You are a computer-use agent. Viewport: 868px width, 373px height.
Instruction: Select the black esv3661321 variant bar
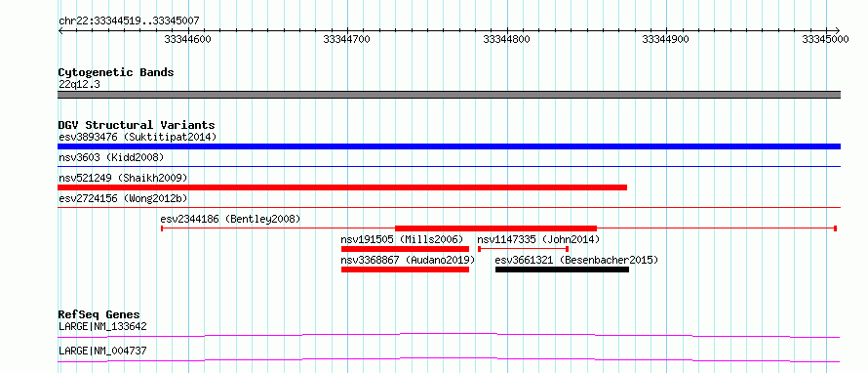(x=563, y=269)
